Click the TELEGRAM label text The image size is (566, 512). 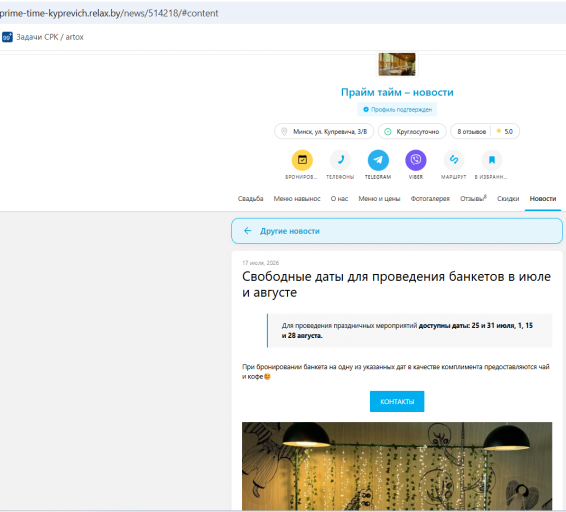click(x=378, y=177)
